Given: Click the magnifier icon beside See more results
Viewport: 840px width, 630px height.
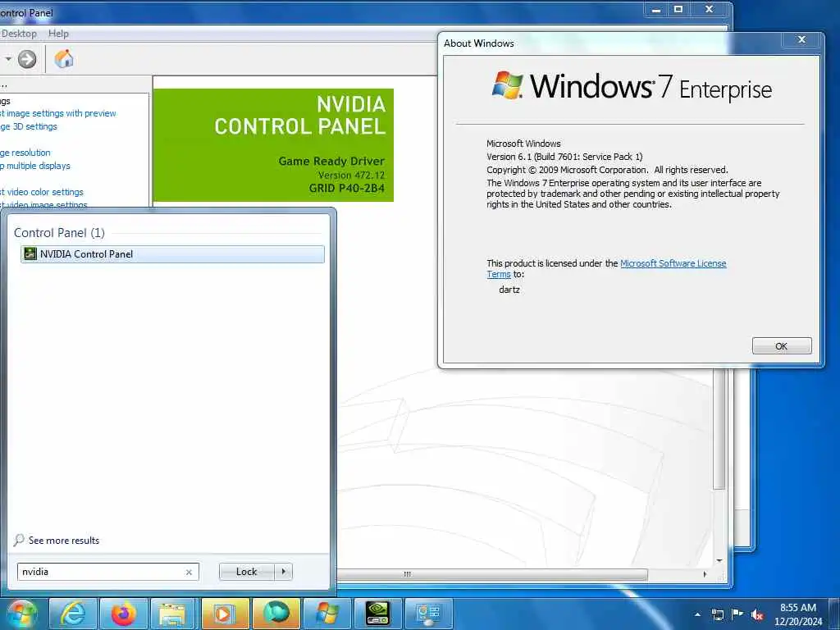Looking at the screenshot, I should (x=20, y=540).
